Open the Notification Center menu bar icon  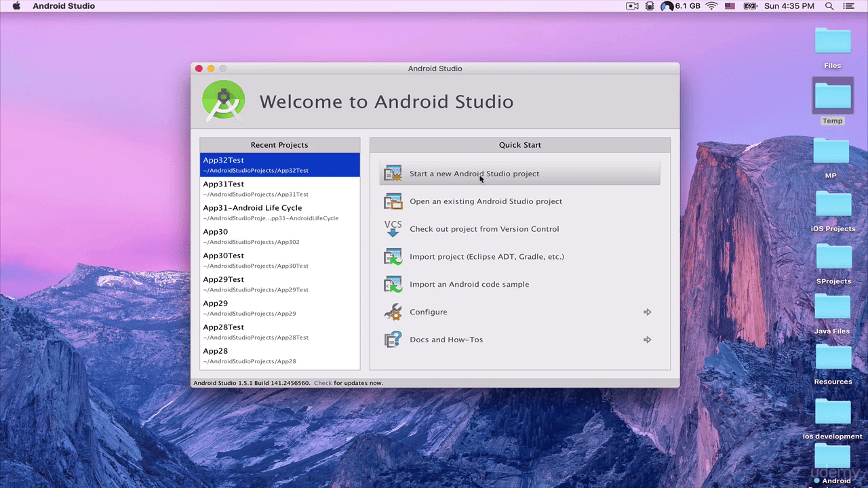click(849, 6)
